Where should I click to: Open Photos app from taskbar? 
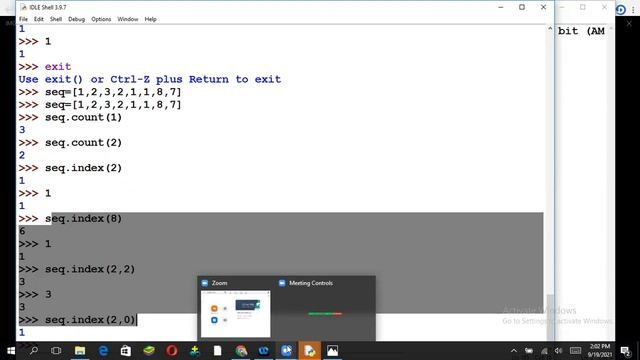pos(332,351)
